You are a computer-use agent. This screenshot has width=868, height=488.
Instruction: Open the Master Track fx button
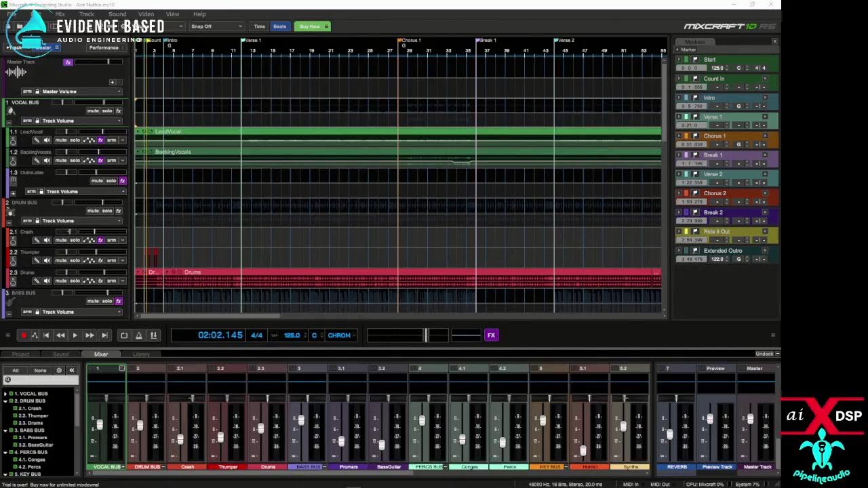point(68,62)
